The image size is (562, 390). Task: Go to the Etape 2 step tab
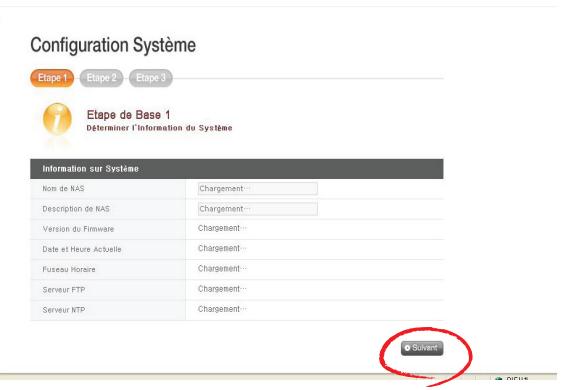pos(101,78)
